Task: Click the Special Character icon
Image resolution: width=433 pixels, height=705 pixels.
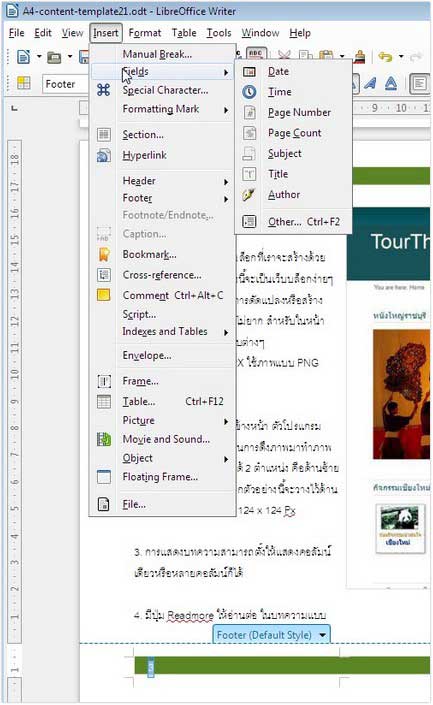Action: [103, 90]
